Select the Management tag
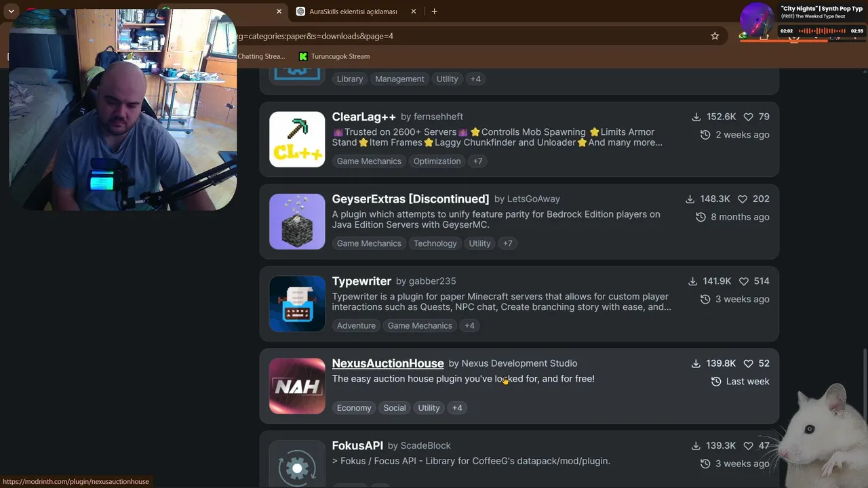Screen dimensions: 868x488 pyautogui.click(x=399, y=79)
